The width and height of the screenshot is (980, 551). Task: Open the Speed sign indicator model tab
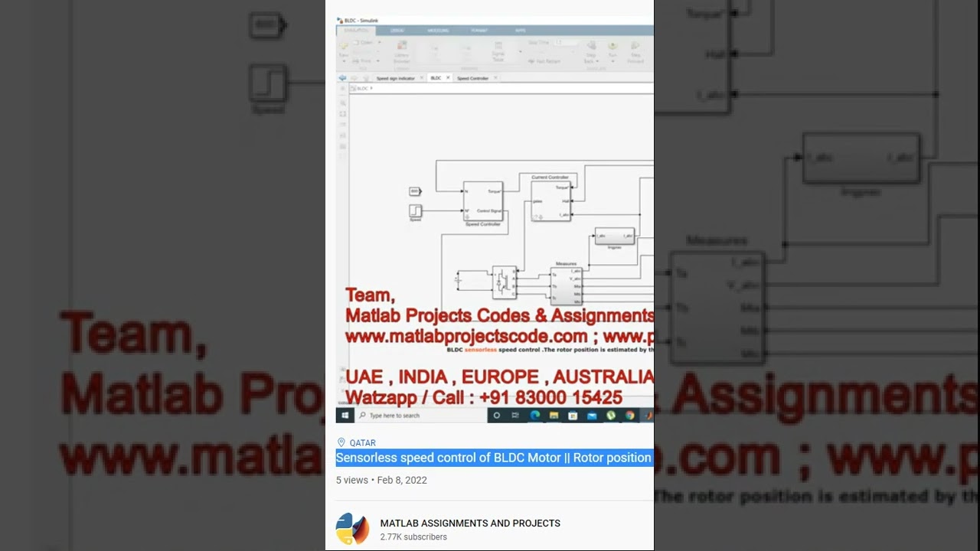point(395,78)
